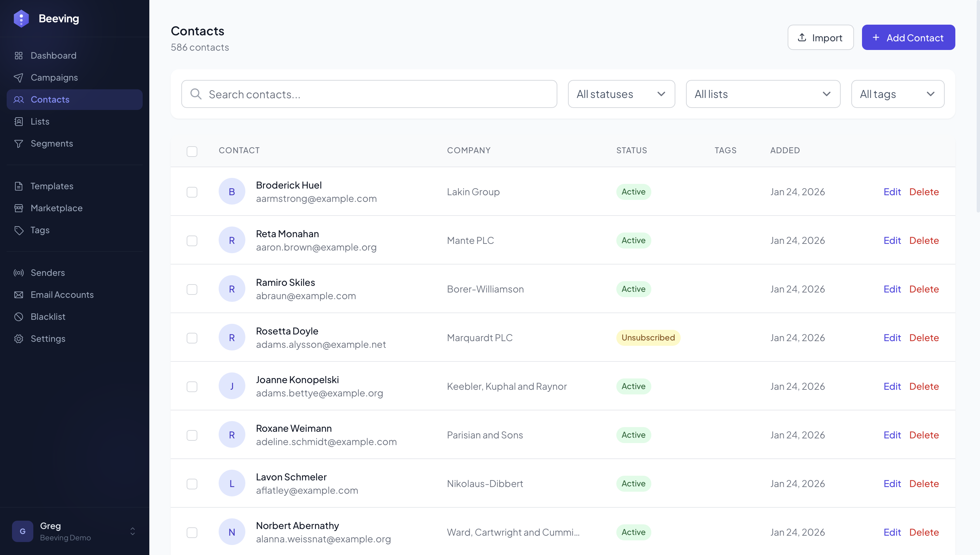This screenshot has width=980, height=555.
Task: Go to the Lists section
Action: point(40,121)
